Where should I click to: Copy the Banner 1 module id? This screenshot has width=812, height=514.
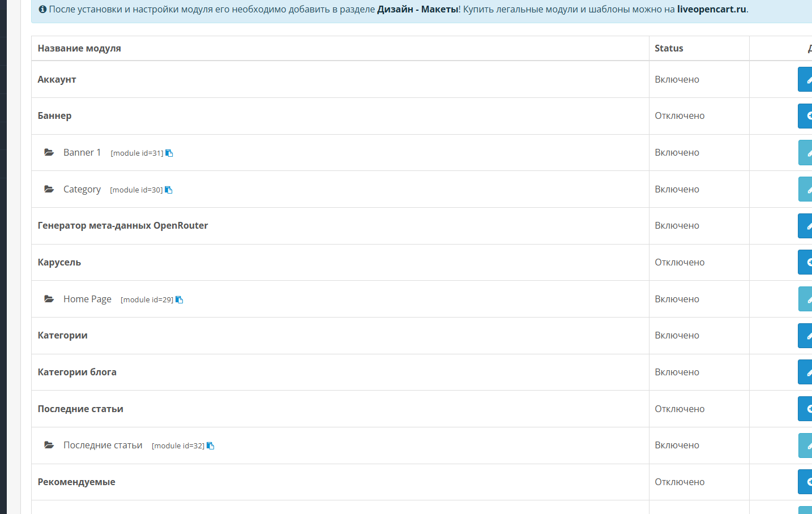(x=169, y=153)
